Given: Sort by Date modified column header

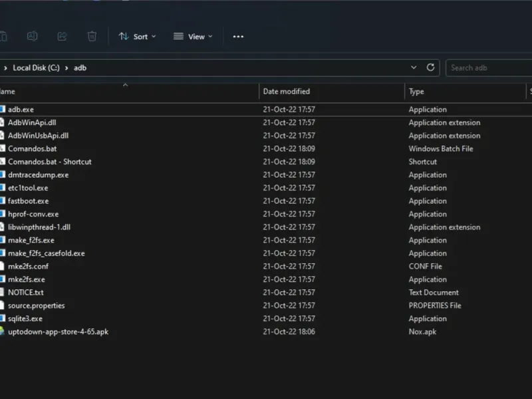Looking at the screenshot, I should tap(287, 92).
